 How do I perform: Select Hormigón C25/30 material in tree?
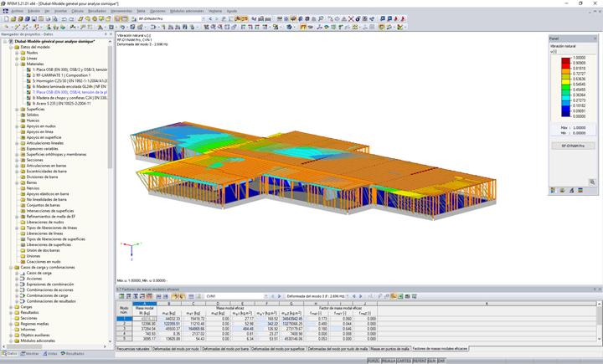point(70,81)
